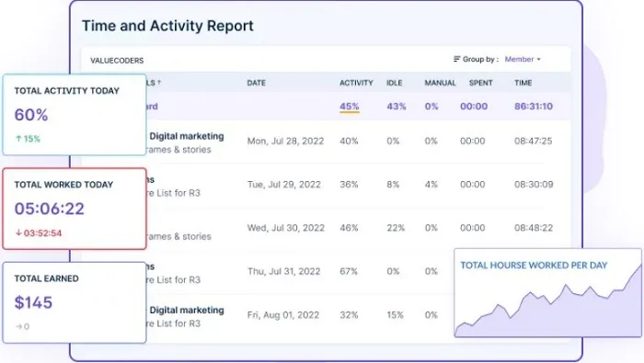Image resolution: width=644 pixels, height=363 pixels.
Task: Select the Fri, Aug 01, 2022 date
Action: [283, 315]
